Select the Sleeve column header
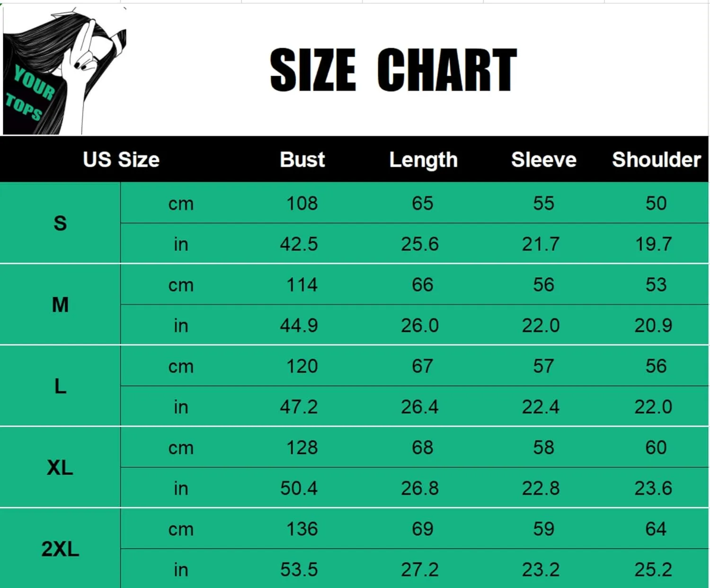The height and width of the screenshot is (588, 710). (543, 159)
